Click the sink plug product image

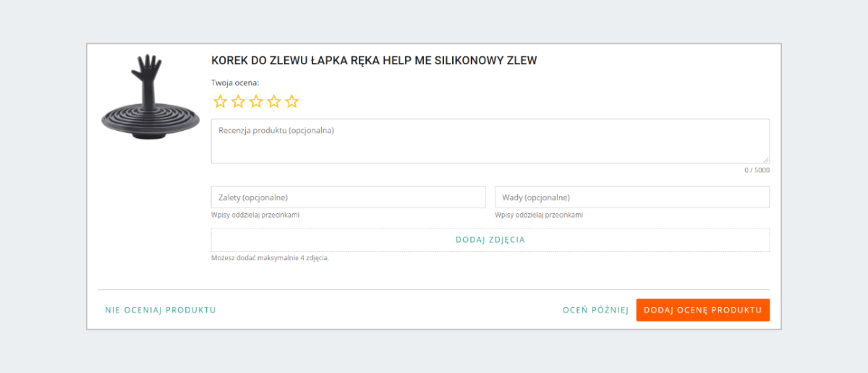150,98
